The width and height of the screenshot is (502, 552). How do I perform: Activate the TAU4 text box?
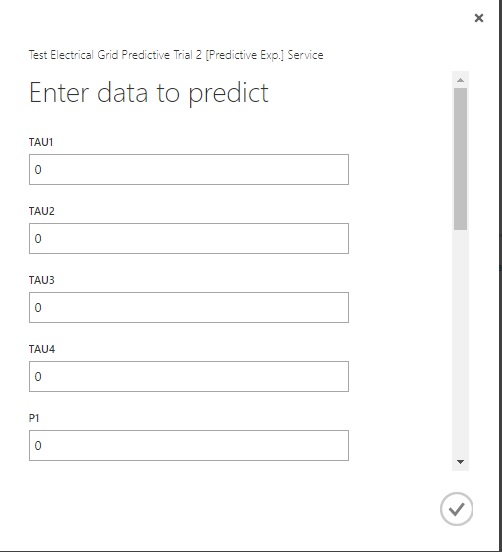click(x=189, y=376)
